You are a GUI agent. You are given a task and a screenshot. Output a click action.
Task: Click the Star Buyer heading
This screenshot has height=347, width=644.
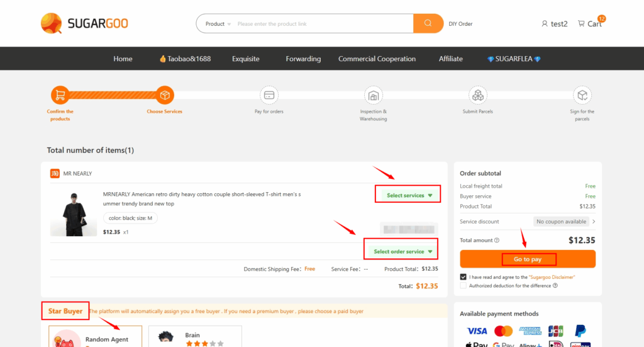65,311
